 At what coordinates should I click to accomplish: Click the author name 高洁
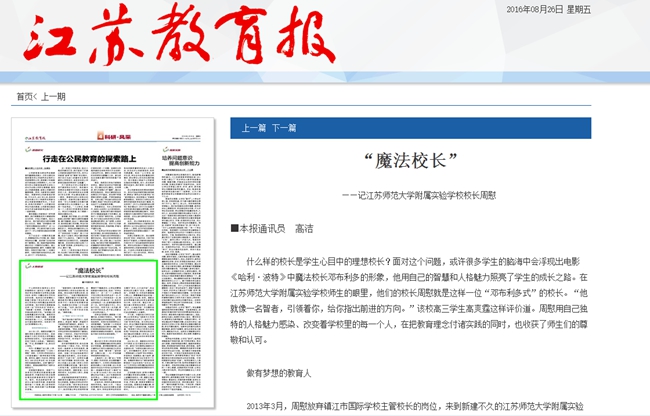pyautogui.click(x=306, y=229)
